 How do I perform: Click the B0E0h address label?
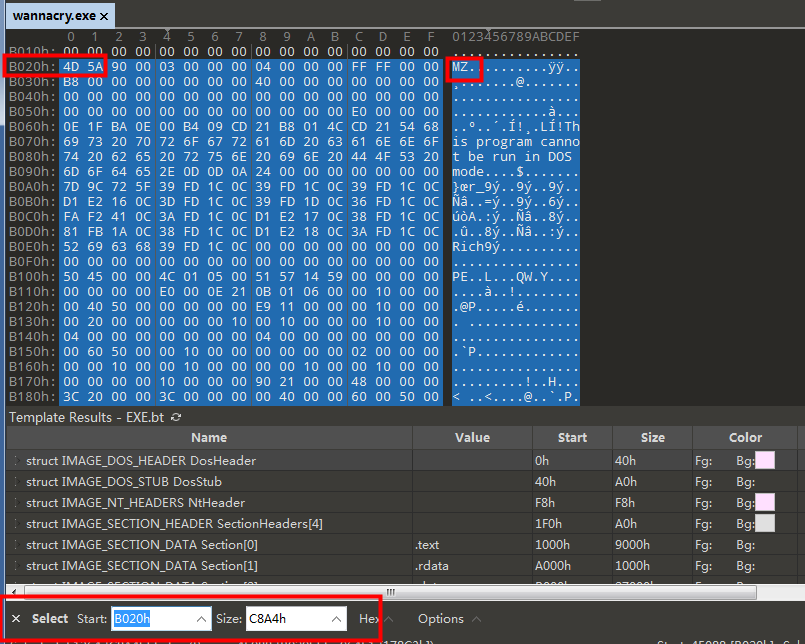pyautogui.click(x=32, y=247)
